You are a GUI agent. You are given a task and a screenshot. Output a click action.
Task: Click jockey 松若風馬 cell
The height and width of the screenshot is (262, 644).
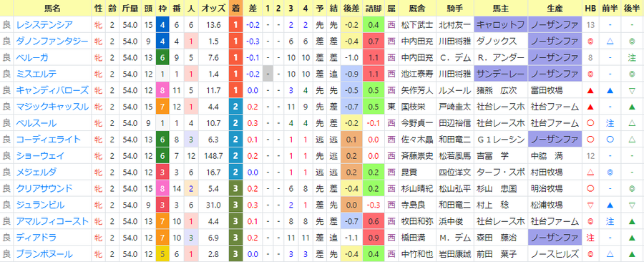(x=455, y=156)
